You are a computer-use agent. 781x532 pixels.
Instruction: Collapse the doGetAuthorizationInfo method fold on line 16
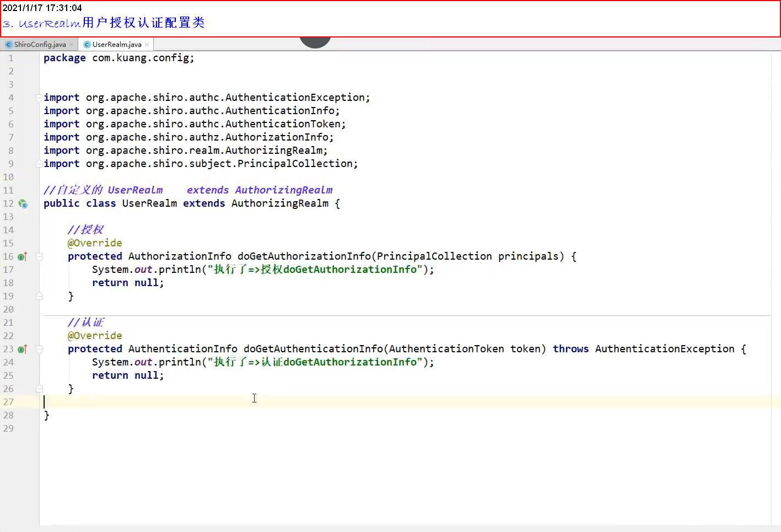tap(39, 256)
